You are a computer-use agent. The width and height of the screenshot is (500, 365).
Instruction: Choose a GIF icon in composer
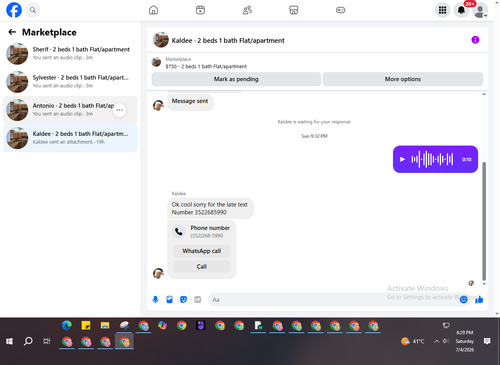coord(198,299)
